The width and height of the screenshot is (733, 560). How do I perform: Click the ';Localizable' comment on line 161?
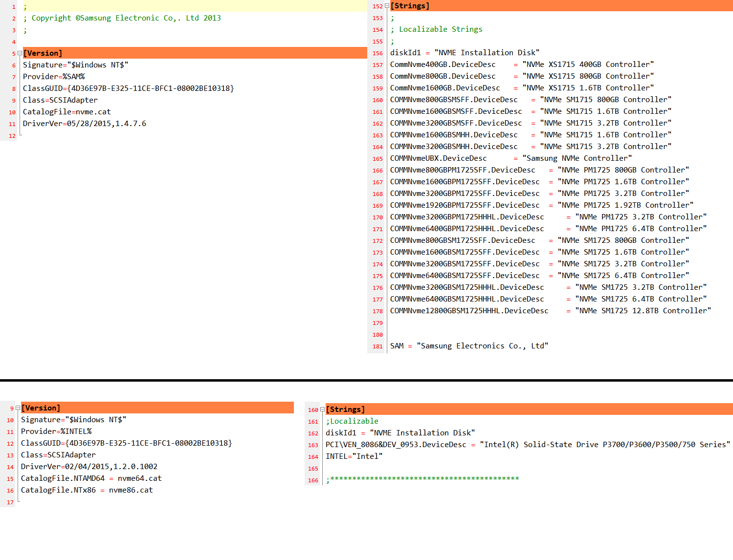(352, 421)
